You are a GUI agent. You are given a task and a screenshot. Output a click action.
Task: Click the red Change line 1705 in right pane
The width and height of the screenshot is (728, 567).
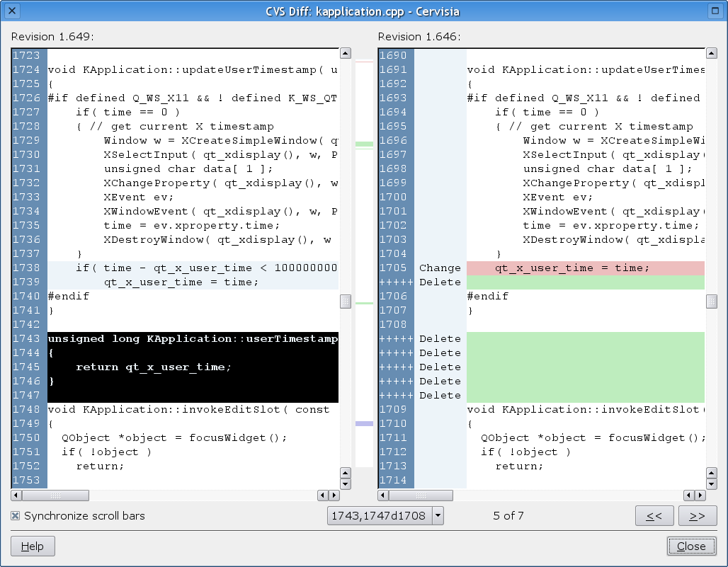585,268
